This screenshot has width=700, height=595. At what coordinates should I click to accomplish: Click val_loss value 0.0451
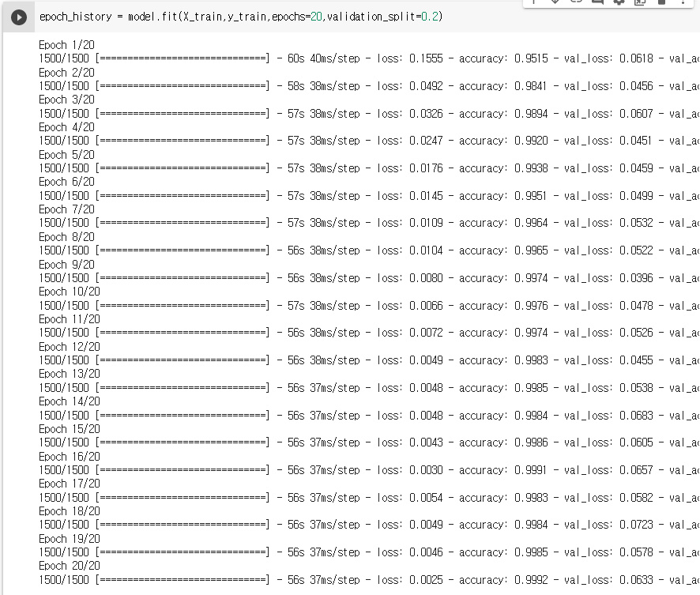coord(635,141)
